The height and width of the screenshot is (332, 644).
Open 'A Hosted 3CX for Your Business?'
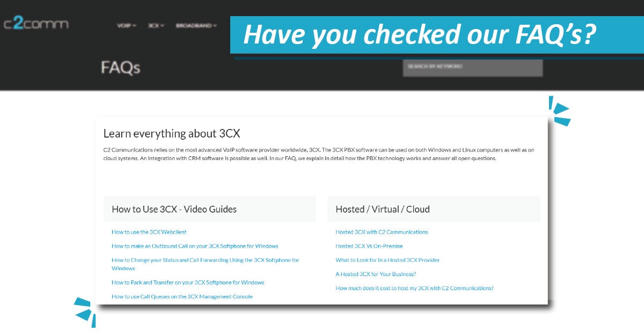(x=376, y=274)
